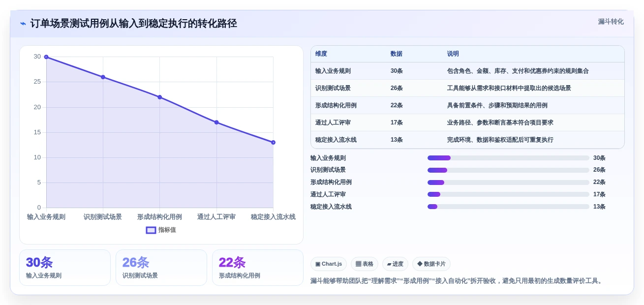
Task: Click the x-axis label 通过人工评审
Action: [x=216, y=217]
